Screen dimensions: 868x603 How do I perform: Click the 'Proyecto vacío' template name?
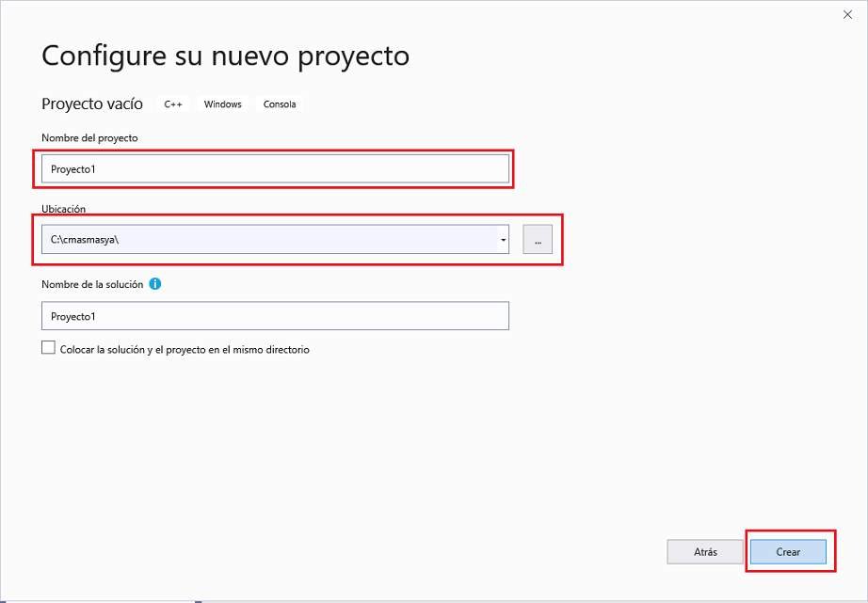92,104
